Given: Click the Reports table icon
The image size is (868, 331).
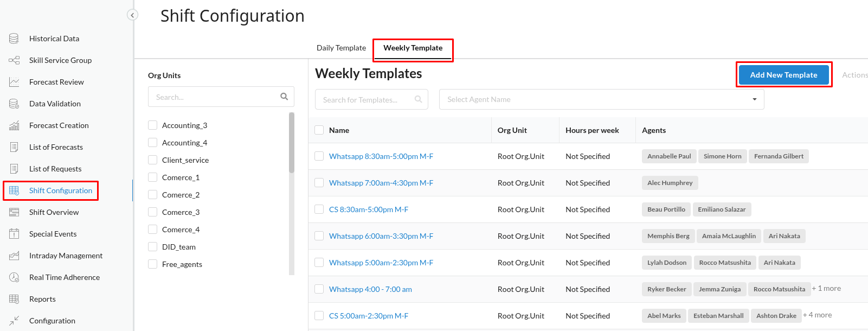Looking at the screenshot, I should tap(14, 299).
